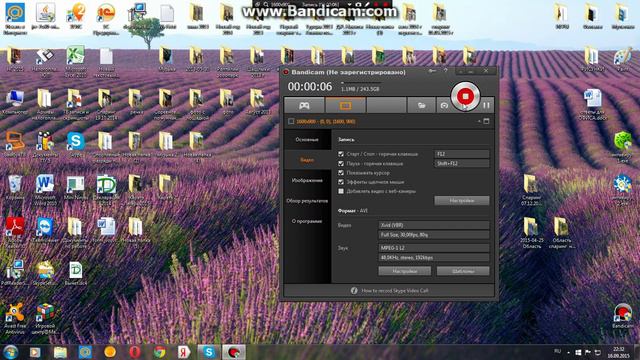The height and width of the screenshot is (360, 640).
Task: Click Bandicam taskbar button
Action: (233, 352)
